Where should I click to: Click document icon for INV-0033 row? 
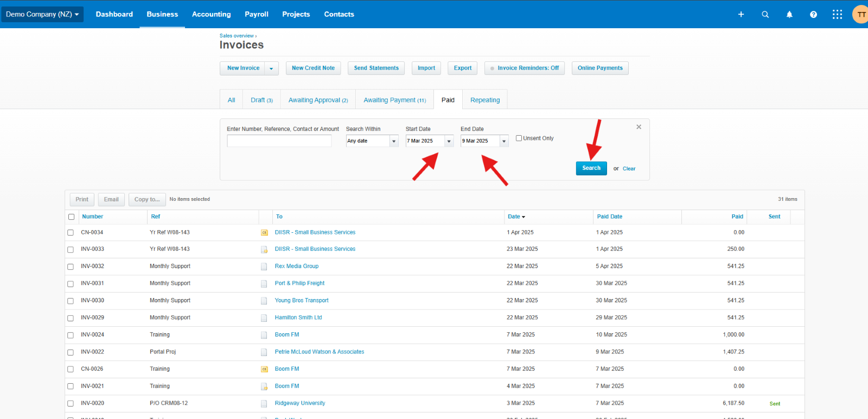pyautogui.click(x=264, y=250)
